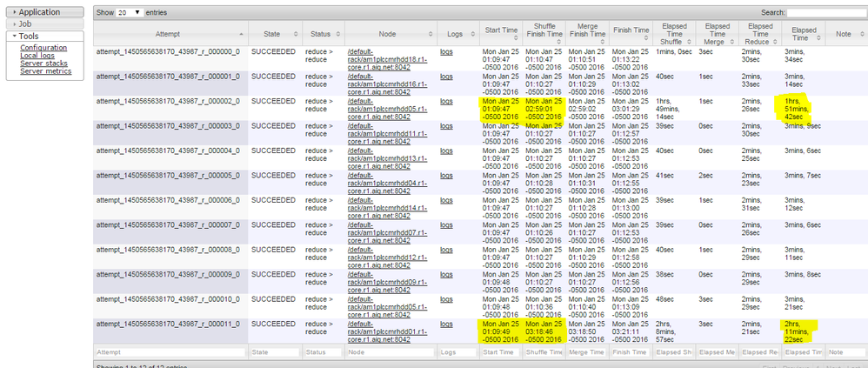The height and width of the screenshot is (368, 868).
Task: Focus the Search input field
Action: [827, 12]
